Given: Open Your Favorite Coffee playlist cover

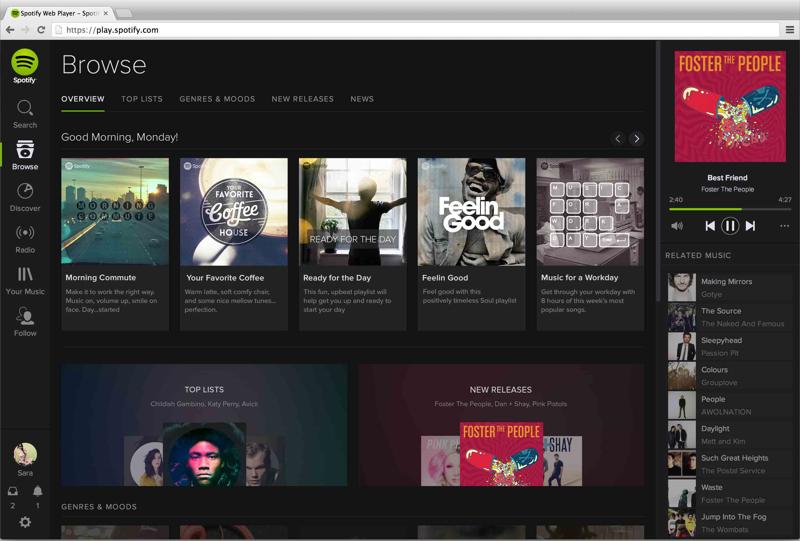Looking at the screenshot, I should click(234, 211).
